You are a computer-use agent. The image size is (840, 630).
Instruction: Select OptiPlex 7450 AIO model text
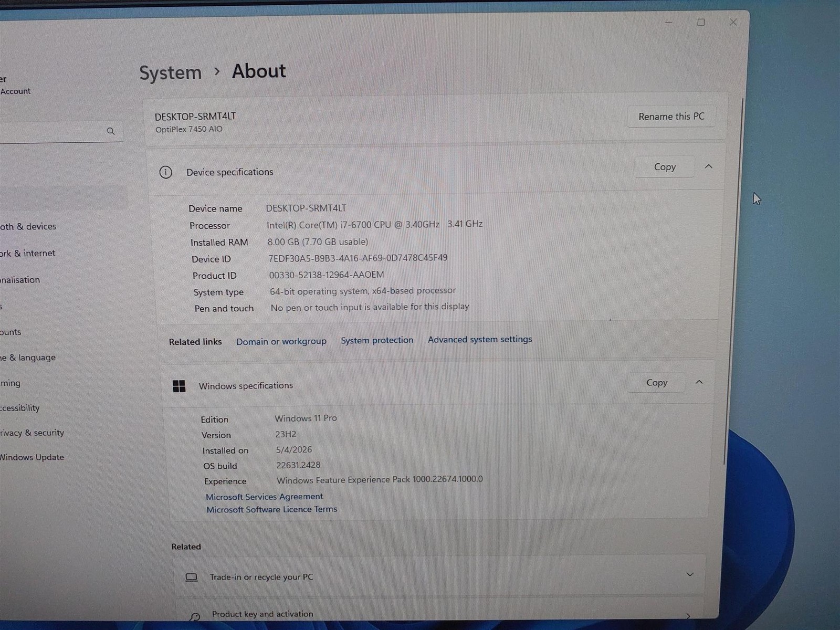[189, 129]
